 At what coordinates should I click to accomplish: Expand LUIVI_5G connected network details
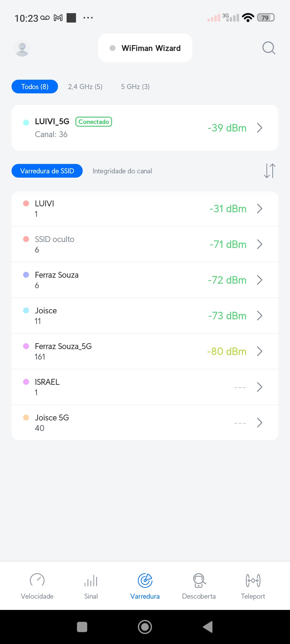(x=259, y=128)
